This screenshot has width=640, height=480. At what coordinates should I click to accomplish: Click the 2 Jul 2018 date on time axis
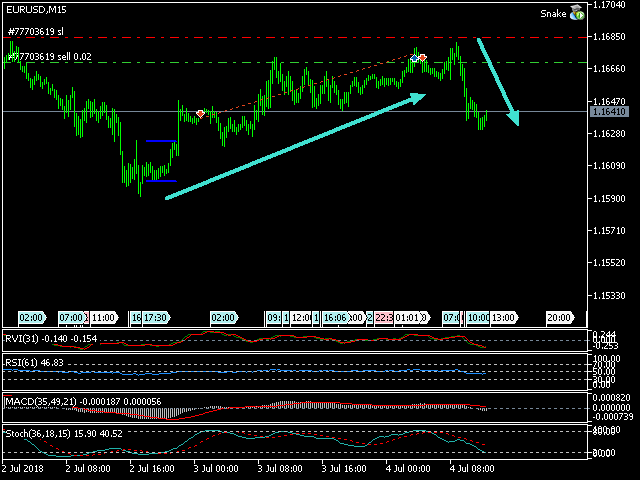pos(23,469)
